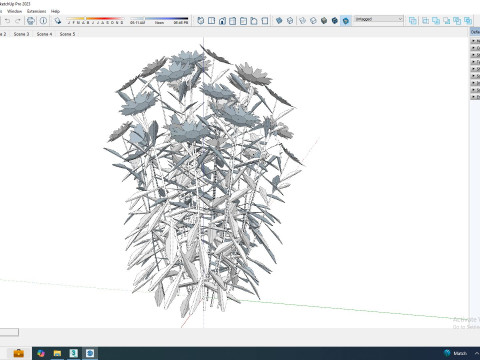Image resolution: width=480 pixels, height=360 pixels.
Task: Open the weather widget showing March
Action: tap(455, 353)
